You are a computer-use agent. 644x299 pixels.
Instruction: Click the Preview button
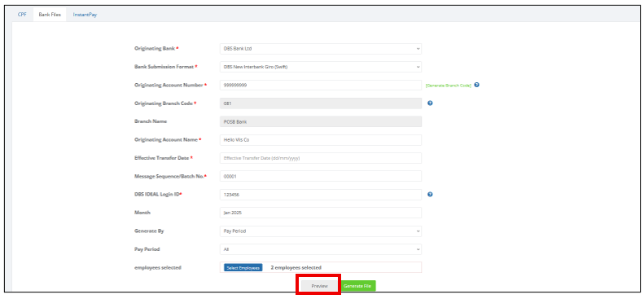click(x=319, y=286)
